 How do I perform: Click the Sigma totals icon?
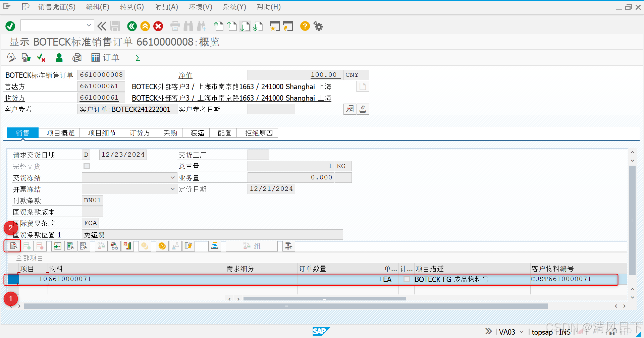tap(138, 58)
